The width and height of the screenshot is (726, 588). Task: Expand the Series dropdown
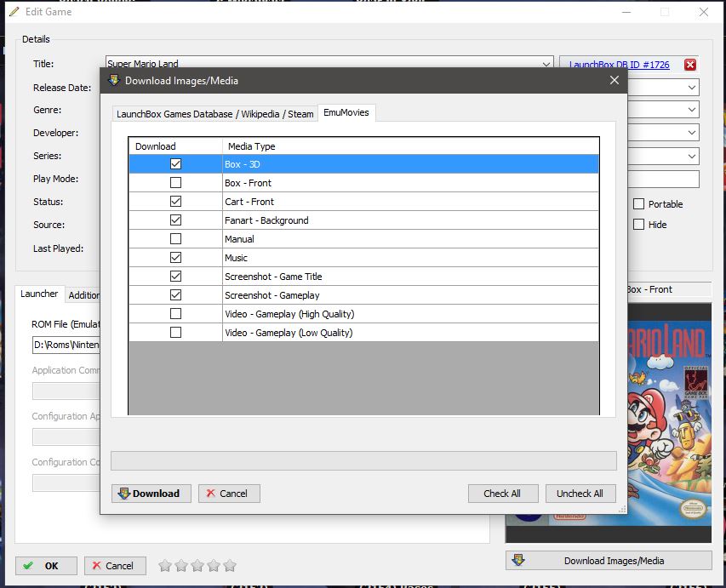point(692,156)
